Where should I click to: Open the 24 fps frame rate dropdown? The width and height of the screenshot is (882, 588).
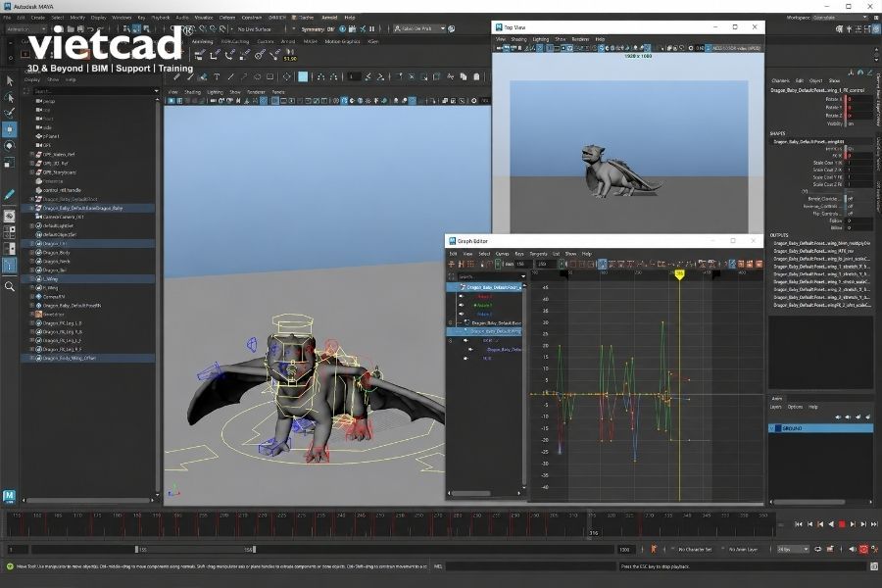click(793, 549)
